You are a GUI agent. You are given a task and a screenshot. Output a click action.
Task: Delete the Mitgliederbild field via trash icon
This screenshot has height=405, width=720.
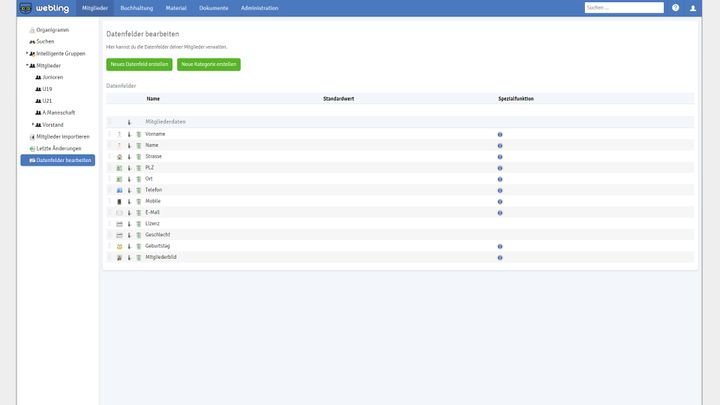click(138, 258)
